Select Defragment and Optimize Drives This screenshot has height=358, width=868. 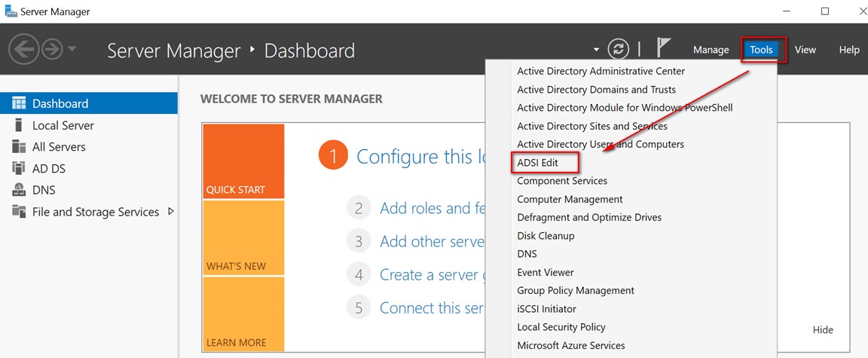[589, 217]
